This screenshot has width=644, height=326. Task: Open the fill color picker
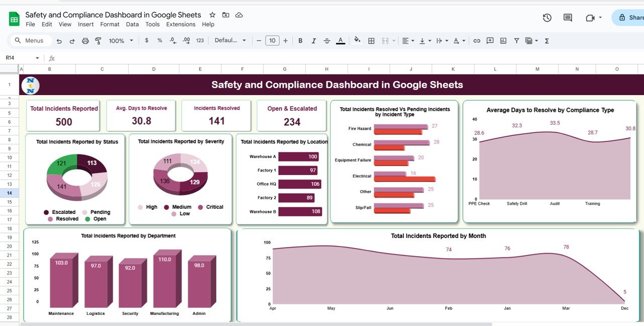(357, 41)
